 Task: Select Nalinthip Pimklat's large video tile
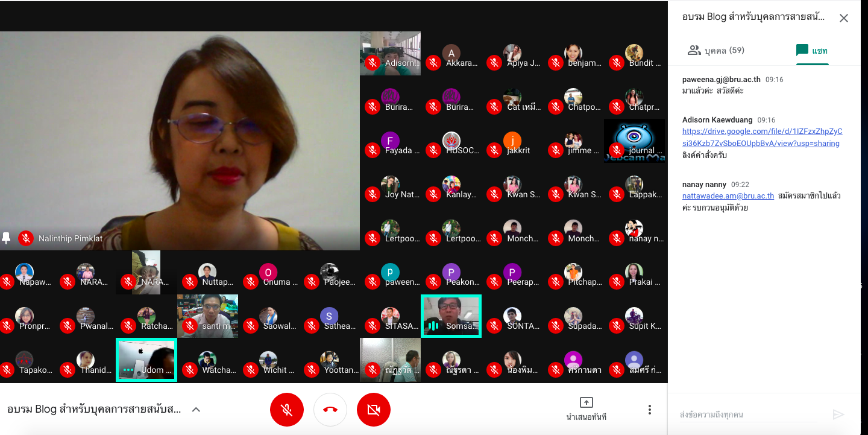(180, 141)
